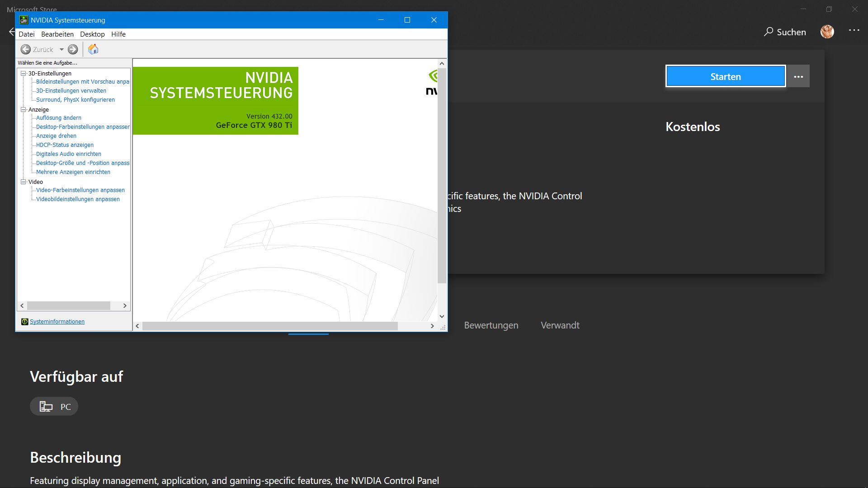
Task: Open the home page via toolbar house icon
Action: coord(93,49)
